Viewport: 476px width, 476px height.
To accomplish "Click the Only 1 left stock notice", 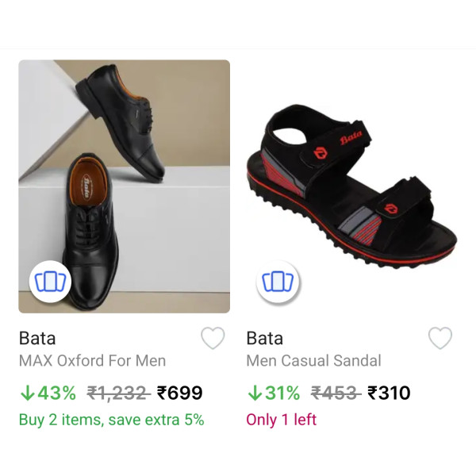I will pos(282,420).
